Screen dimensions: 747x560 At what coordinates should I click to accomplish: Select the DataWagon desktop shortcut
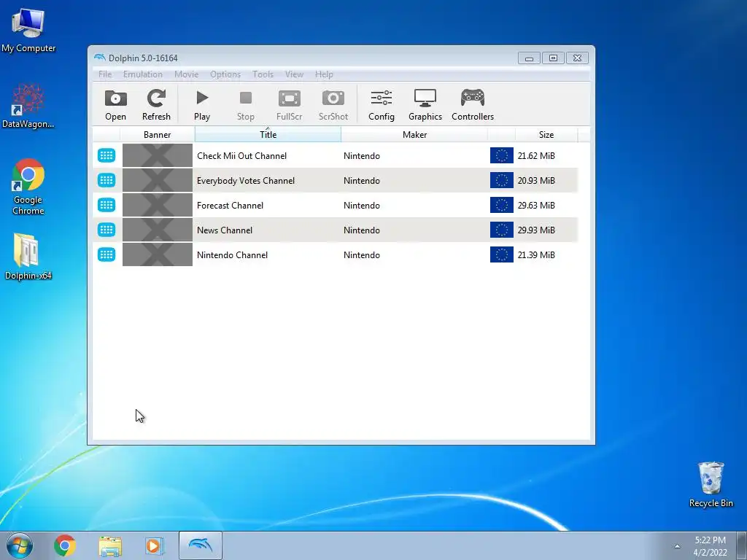[28, 106]
